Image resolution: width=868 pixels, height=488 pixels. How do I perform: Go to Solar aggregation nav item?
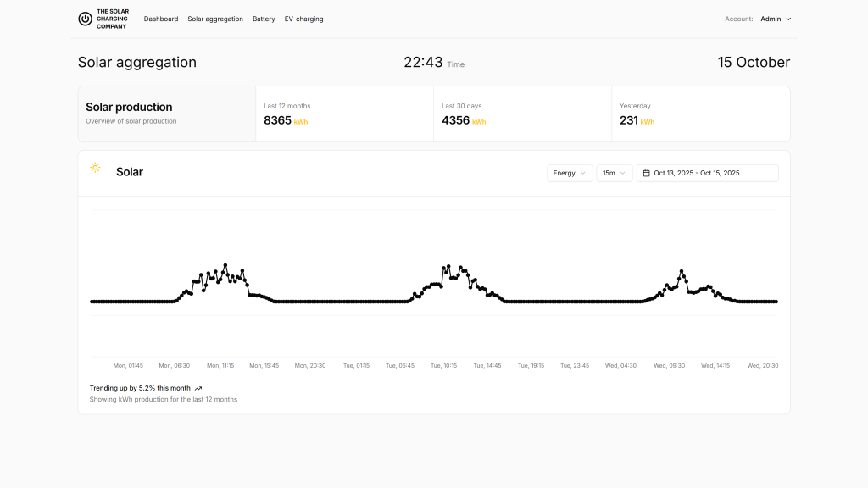[215, 19]
